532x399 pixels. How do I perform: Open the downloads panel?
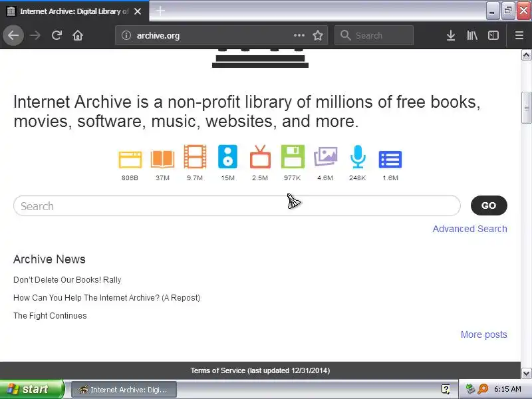451,35
